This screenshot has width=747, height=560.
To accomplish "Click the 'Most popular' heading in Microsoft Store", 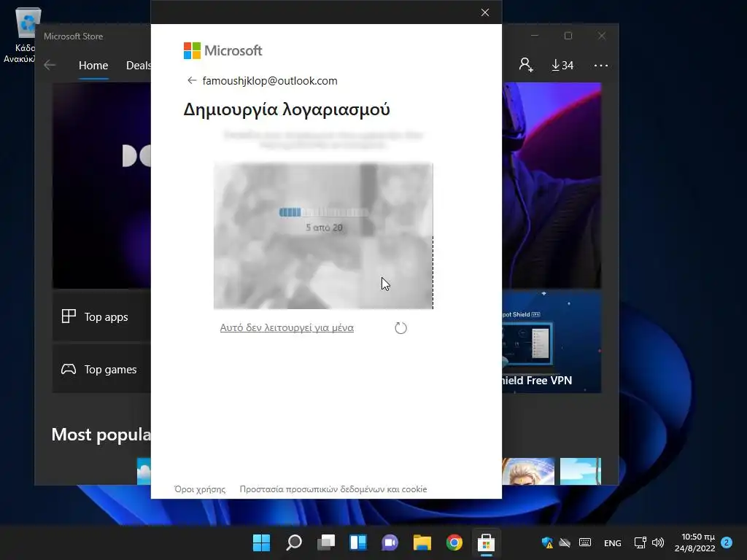I will pyautogui.click(x=101, y=435).
